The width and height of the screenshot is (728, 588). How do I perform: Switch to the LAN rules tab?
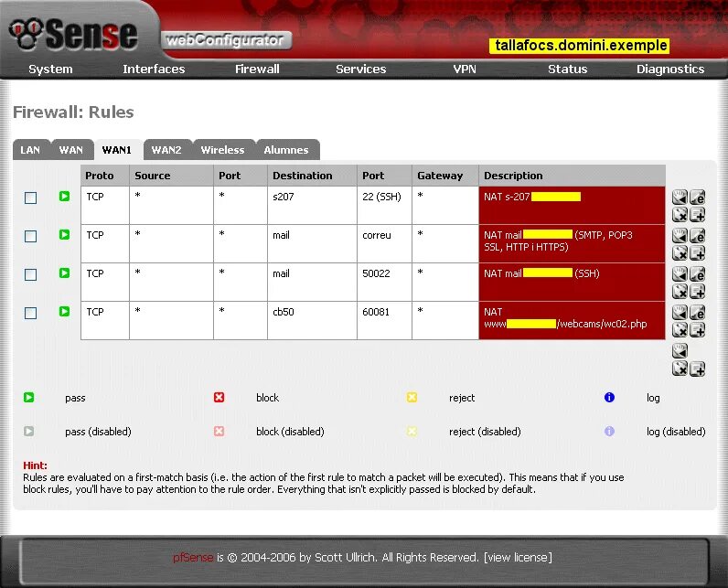point(30,150)
